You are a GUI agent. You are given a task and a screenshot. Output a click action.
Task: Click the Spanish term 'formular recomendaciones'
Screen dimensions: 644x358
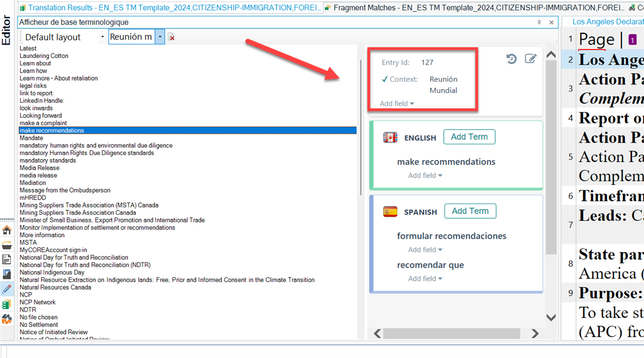(x=451, y=236)
